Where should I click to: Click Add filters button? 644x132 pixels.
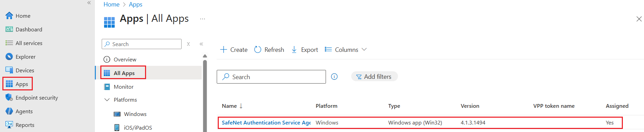(x=374, y=77)
